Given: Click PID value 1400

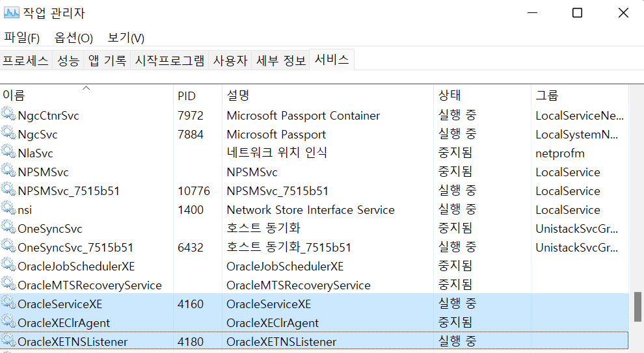Looking at the screenshot, I should pyautogui.click(x=191, y=210).
